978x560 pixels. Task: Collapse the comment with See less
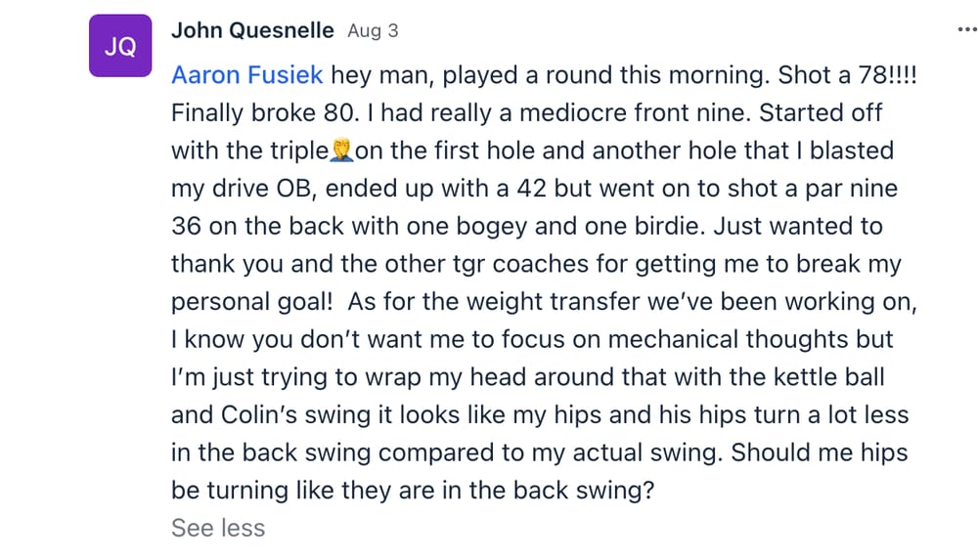pyautogui.click(x=218, y=528)
